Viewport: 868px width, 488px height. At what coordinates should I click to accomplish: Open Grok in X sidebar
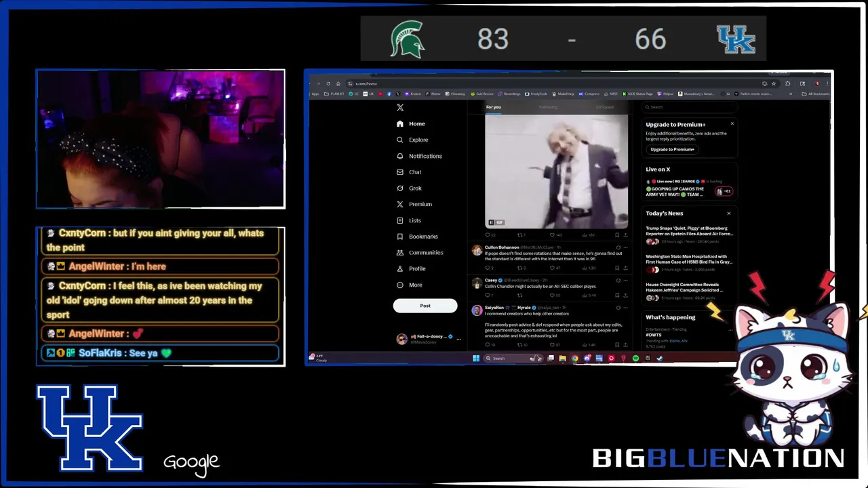[409, 188]
